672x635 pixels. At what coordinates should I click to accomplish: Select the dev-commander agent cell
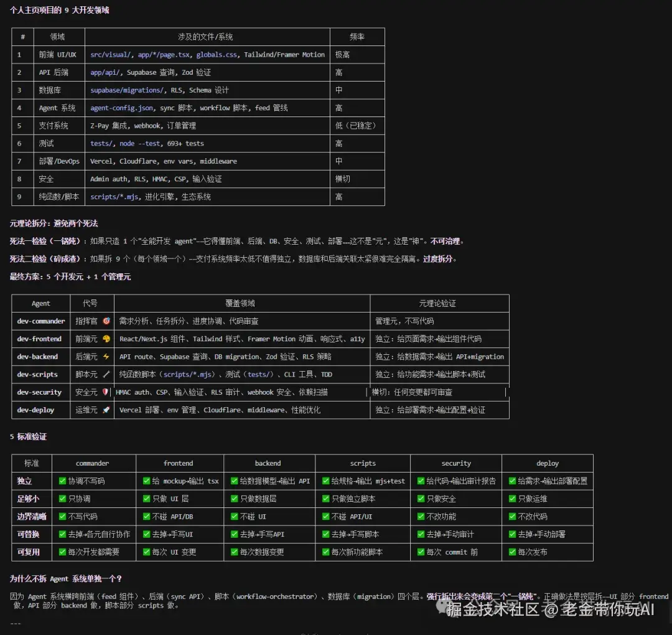click(x=41, y=321)
